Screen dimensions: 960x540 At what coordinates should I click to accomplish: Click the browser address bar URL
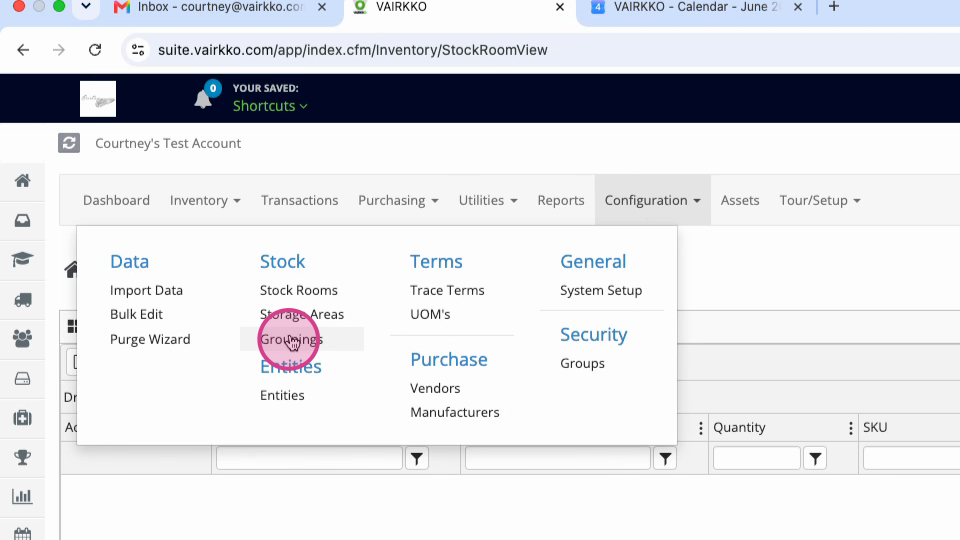tap(353, 50)
